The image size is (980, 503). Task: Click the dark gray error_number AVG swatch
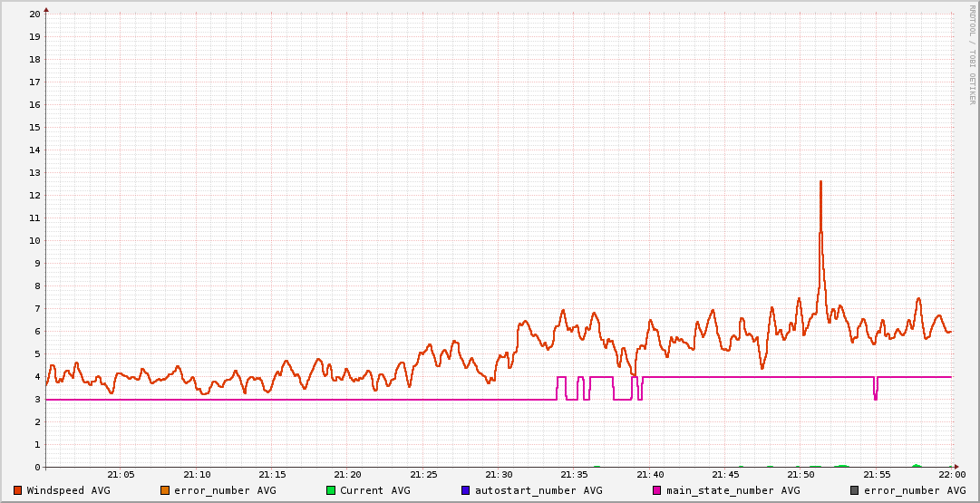pos(854,490)
